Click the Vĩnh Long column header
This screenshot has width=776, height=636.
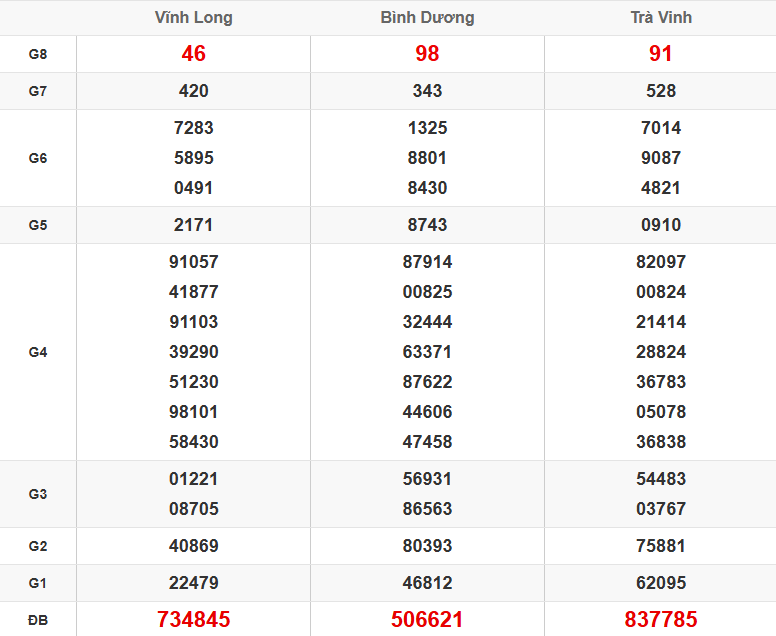click(x=193, y=18)
